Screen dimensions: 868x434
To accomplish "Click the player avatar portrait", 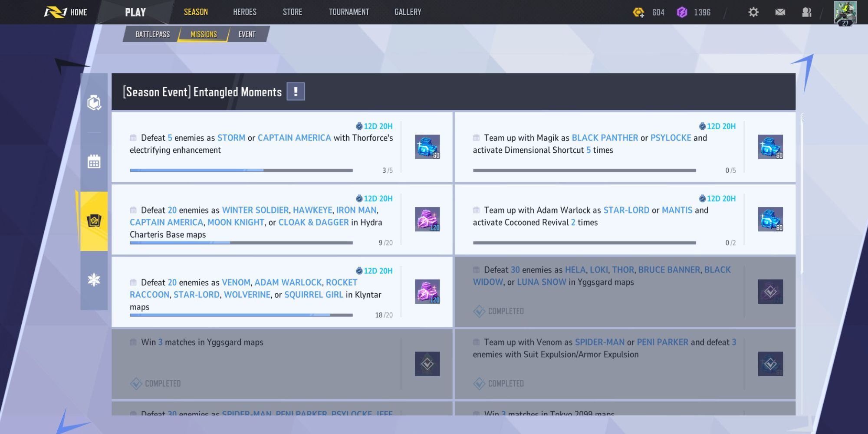I will point(845,13).
